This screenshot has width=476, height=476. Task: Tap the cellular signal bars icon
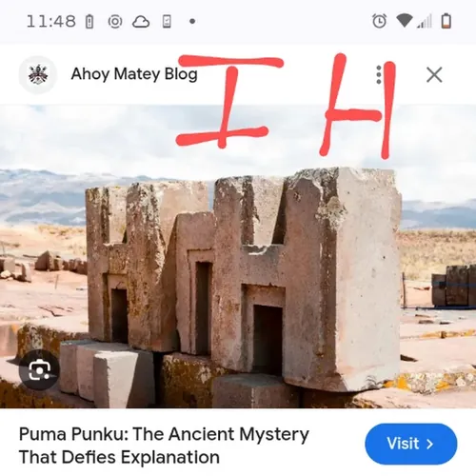point(425,21)
